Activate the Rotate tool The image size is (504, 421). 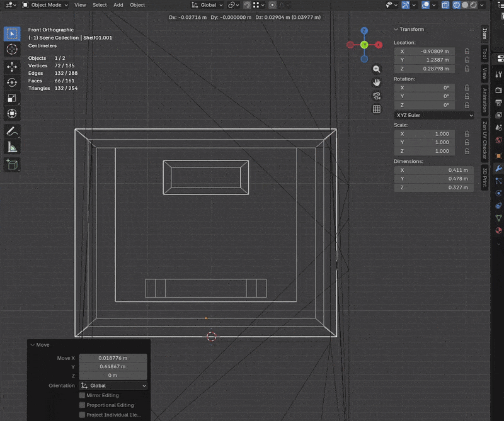pyautogui.click(x=12, y=82)
